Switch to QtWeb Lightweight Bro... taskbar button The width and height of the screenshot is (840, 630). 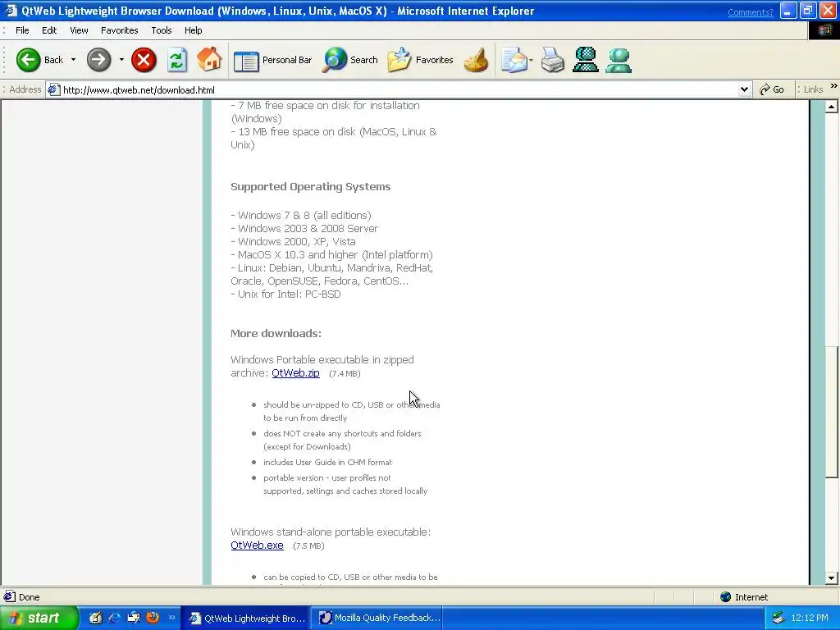[247, 619]
